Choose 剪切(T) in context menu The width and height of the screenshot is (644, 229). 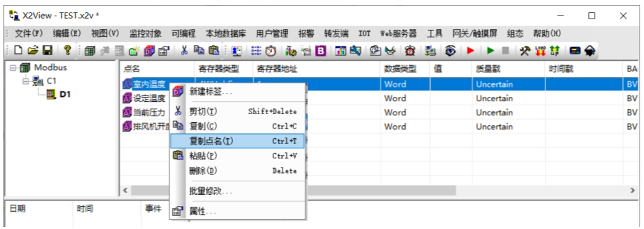click(x=237, y=112)
